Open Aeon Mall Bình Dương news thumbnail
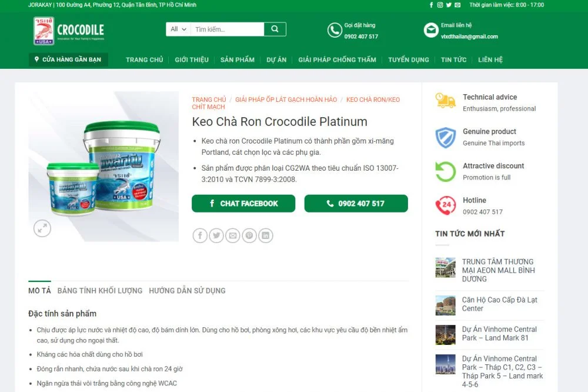The height and width of the screenshot is (392, 588). pos(446,267)
